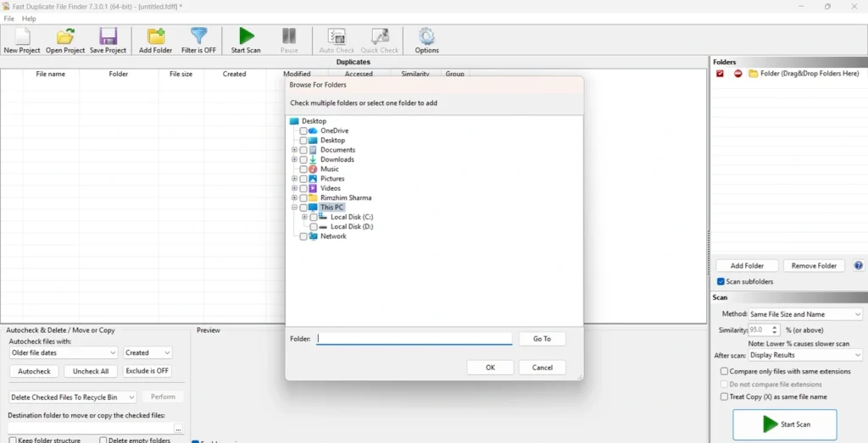
Task: Sort by Created column header
Action: [234, 74]
